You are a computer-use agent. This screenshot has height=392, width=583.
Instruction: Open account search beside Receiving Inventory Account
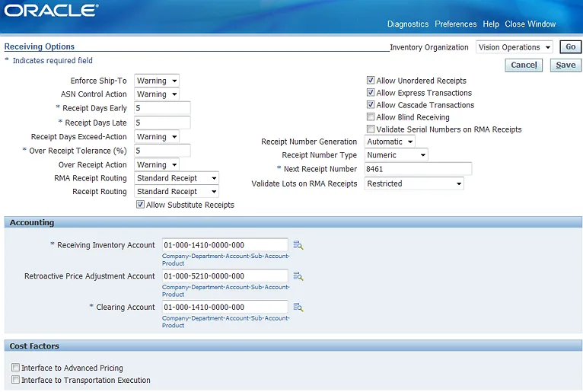tap(298, 245)
